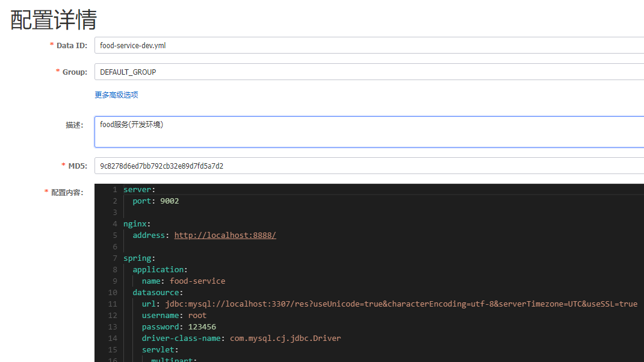This screenshot has width=644, height=362.
Task: Open the 更多高级选项 link
Action: [116, 95]
